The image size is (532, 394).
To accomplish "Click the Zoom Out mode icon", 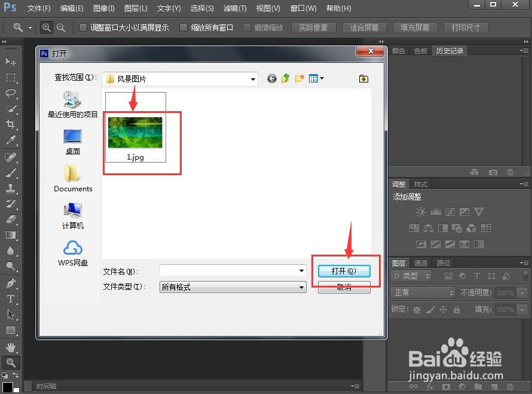I will click(61, 28).
